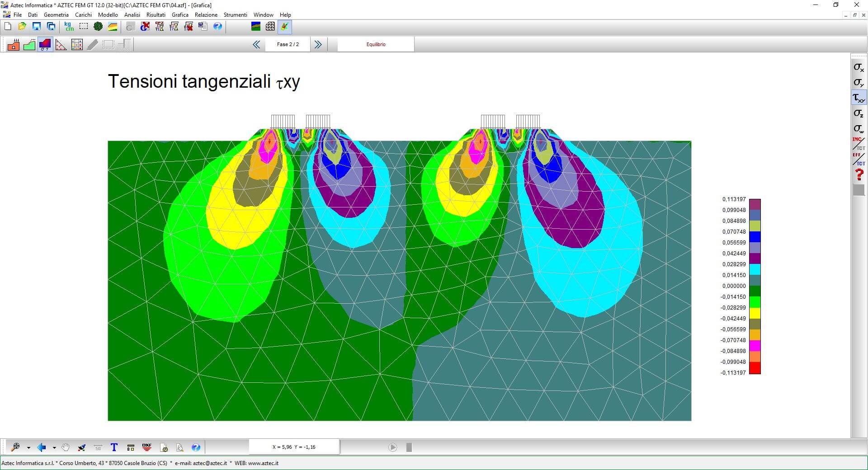
Task: Click the σz stress icon
Action: point(859,113)
